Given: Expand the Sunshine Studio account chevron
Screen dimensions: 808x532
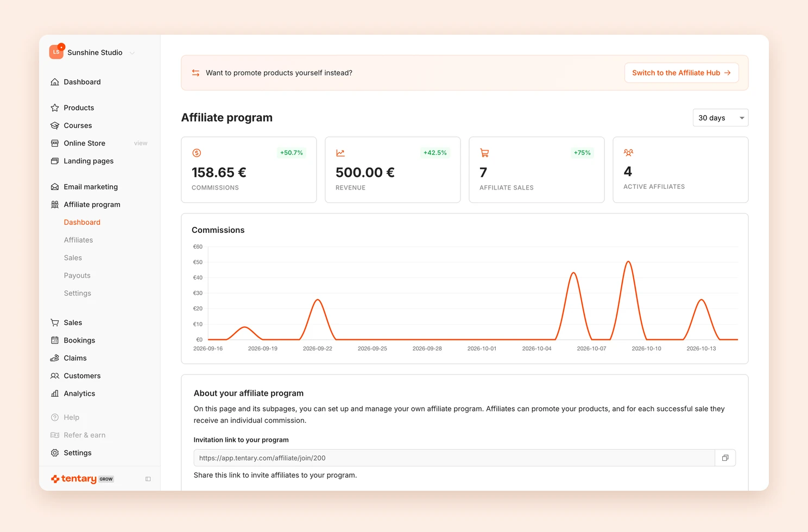Looking at the screenshot, I should coord(132,53).
